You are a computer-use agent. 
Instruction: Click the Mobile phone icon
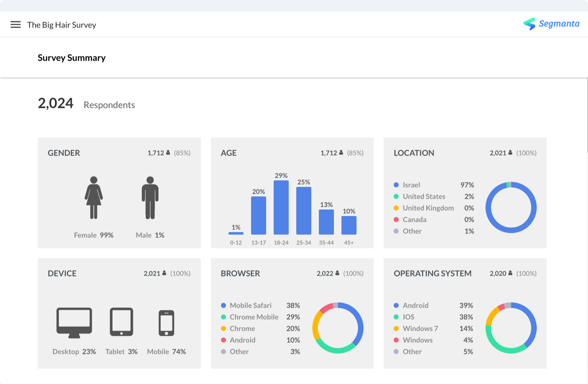tap(166, 323)
